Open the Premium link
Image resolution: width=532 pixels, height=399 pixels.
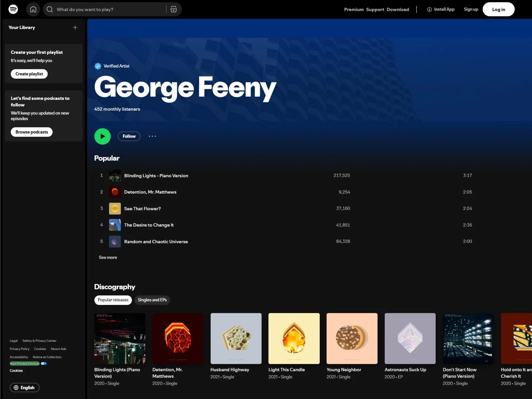(354, 9)
